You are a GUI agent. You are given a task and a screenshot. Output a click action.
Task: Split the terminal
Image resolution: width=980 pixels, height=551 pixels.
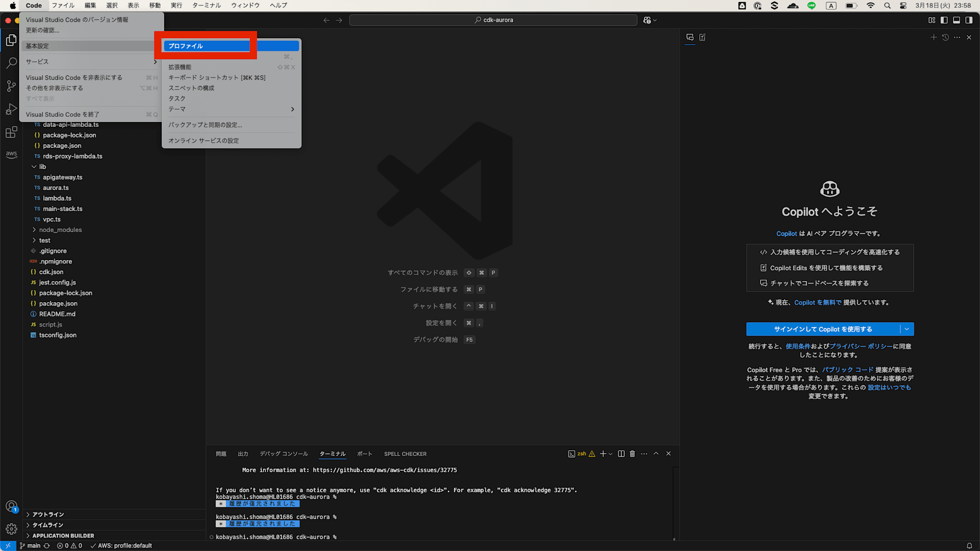621,454
